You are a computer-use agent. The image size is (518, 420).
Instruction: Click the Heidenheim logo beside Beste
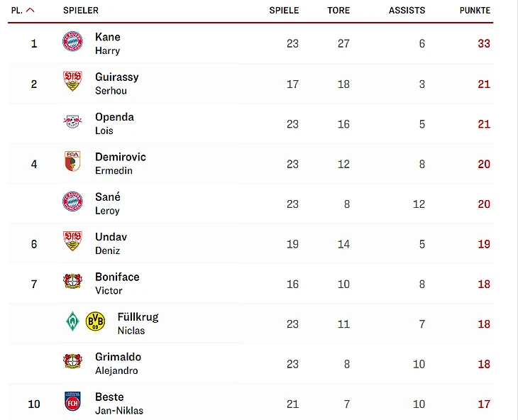pos(72,402)
